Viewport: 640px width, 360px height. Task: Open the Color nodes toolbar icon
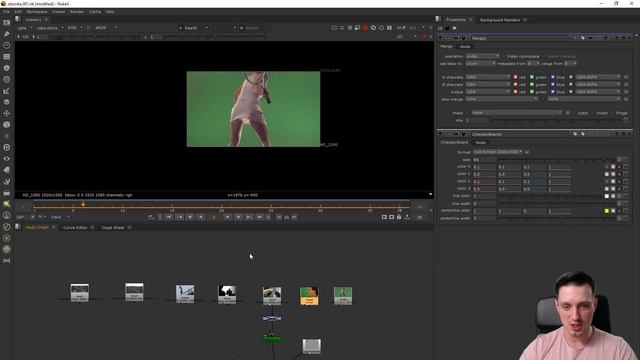(x=7, y=68)
